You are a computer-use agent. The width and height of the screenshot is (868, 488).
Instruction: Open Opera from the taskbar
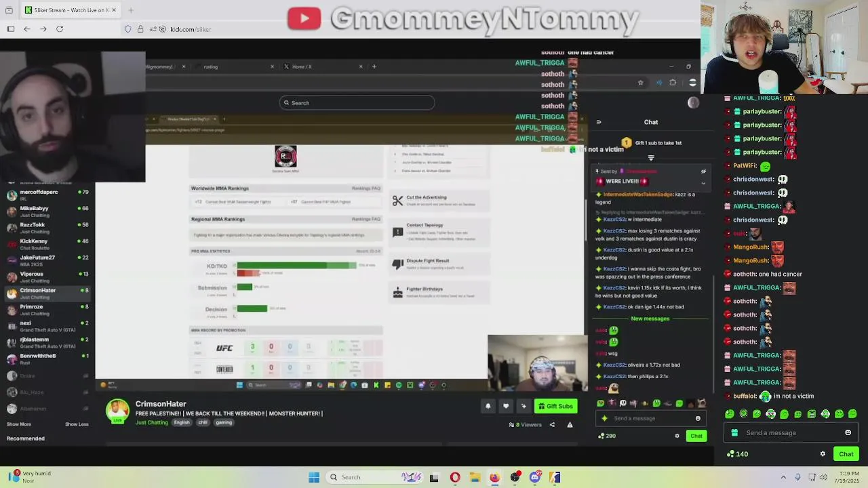pyautogui.click(x=455, y=477)
